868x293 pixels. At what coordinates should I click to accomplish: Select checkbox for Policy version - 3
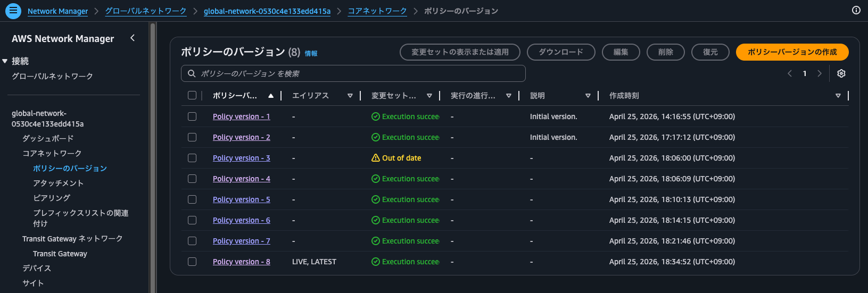pyautogui.click(x=192, y=158)
